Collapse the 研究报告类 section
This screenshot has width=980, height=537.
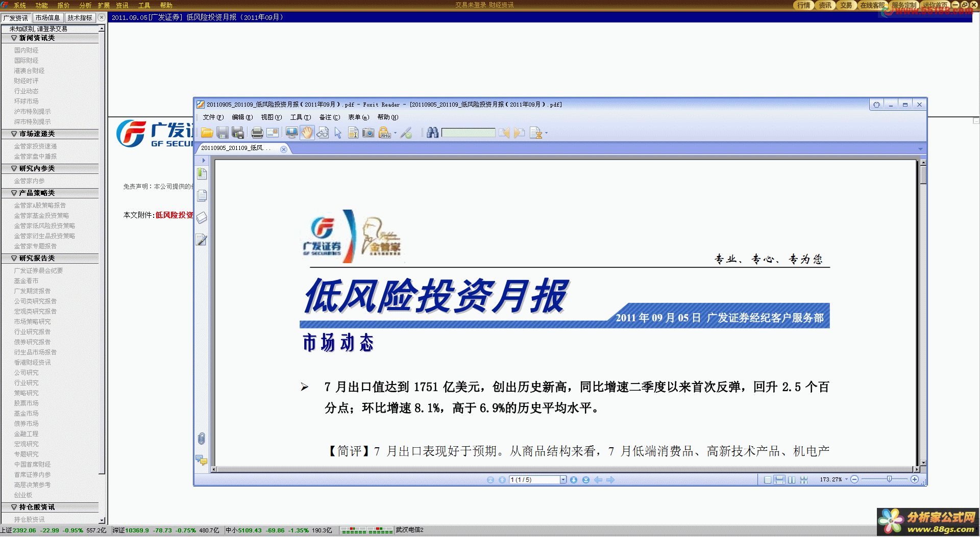tap(14, 259)
